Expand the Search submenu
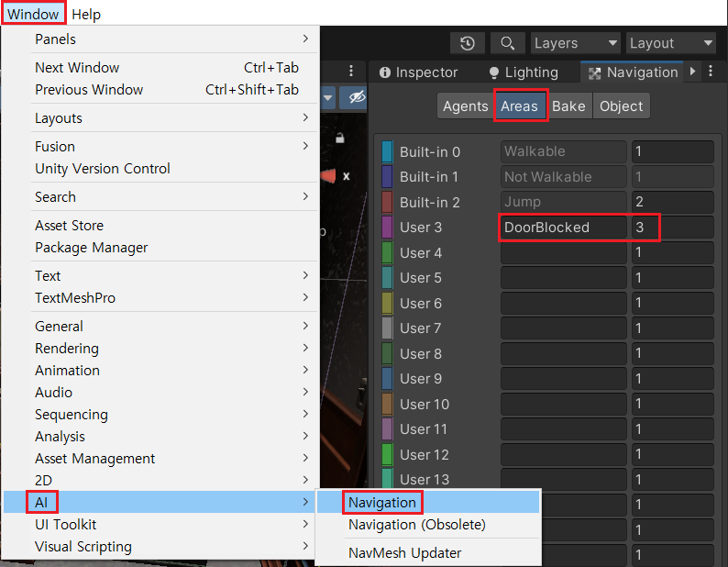 coord(160,197)
